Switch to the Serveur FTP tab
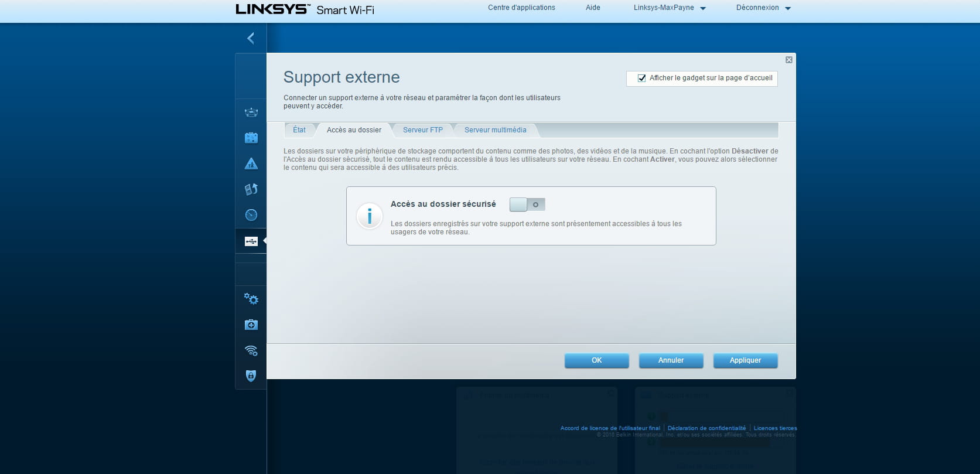The image size is (980, 474). coord(423,130)
